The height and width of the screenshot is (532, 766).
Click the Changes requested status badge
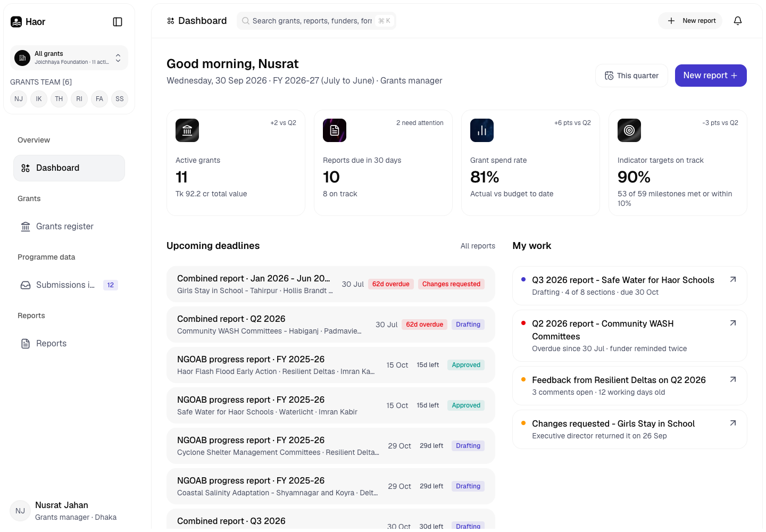(451, 284)
